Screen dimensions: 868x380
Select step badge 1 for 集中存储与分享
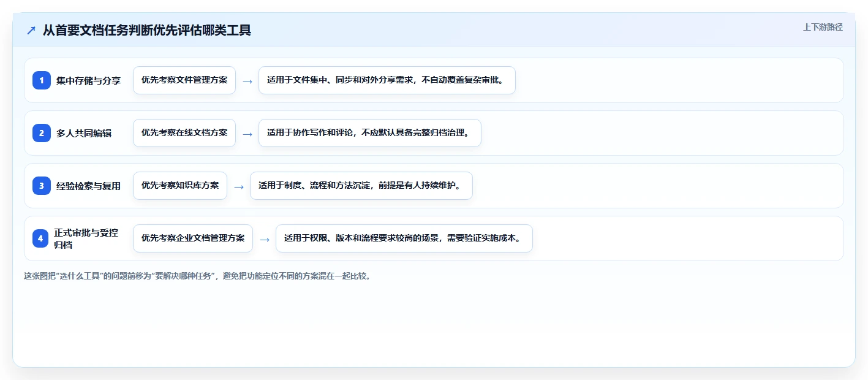coord(42,80)
